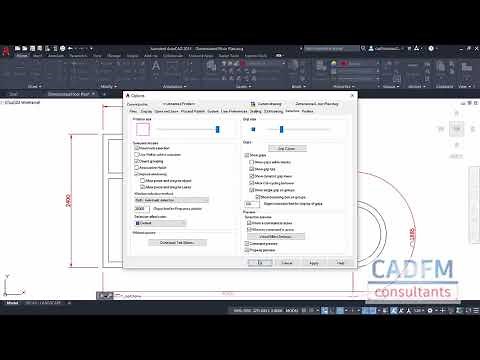Click the user sign-in icon in title bar
This screenshot has height=360, width=480.
click(371, 48)
